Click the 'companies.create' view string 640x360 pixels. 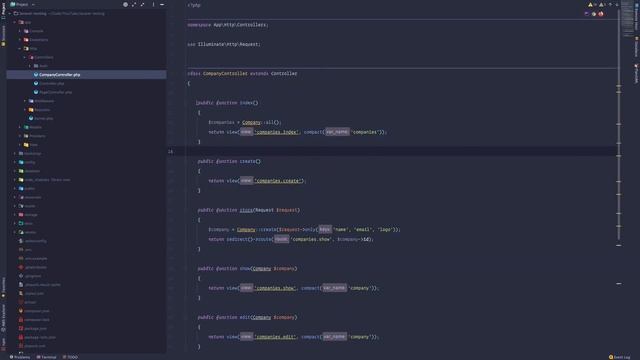[279, 180]
